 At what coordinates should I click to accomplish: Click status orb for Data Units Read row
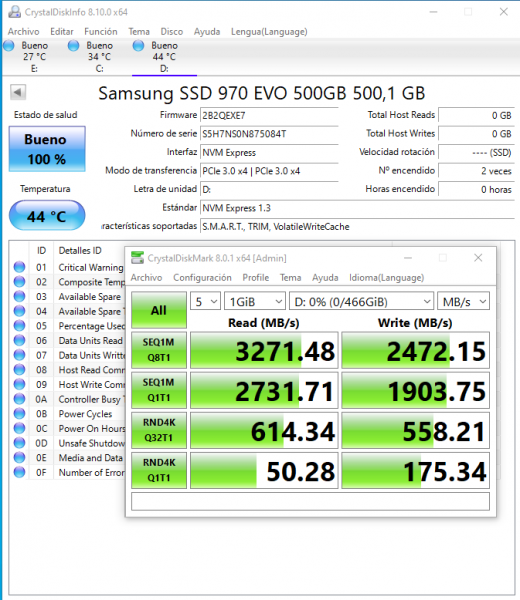click(20, 340)
